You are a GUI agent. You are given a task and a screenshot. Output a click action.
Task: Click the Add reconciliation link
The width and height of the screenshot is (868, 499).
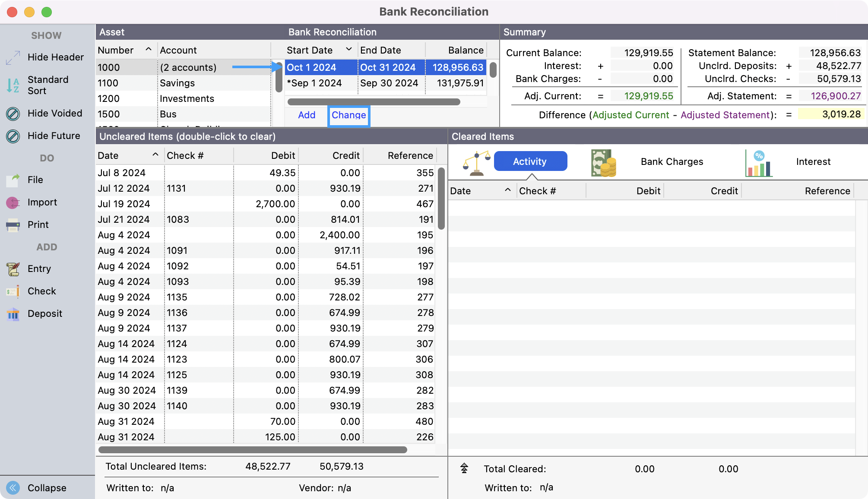tap(307, 115)
